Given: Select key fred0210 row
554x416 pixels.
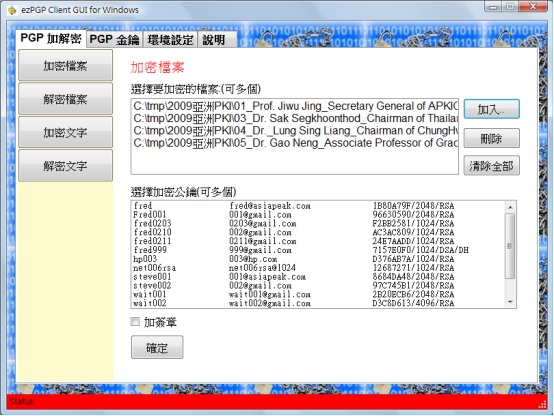Looking at the screenshot, I should pos(318,232).
